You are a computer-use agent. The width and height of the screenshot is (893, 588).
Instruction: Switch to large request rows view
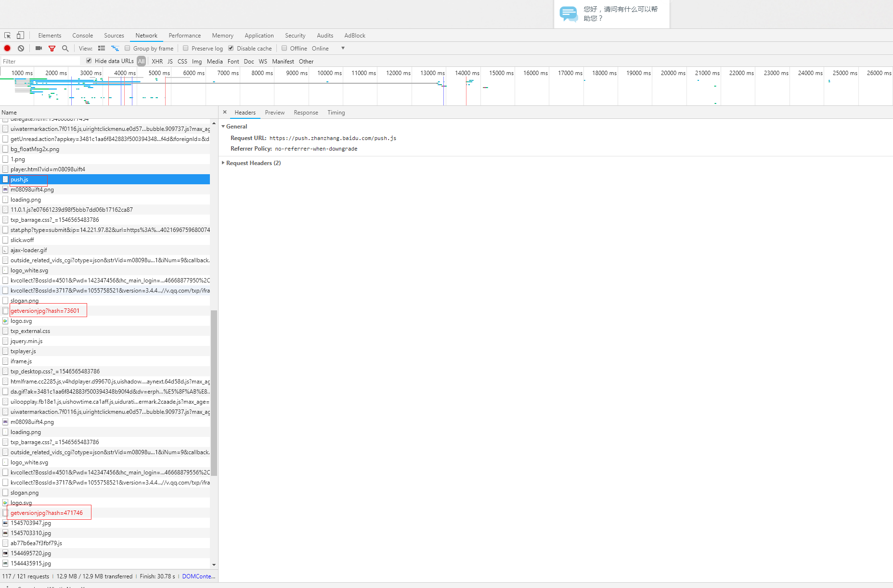pyautogui.click(x=102, y=48)
